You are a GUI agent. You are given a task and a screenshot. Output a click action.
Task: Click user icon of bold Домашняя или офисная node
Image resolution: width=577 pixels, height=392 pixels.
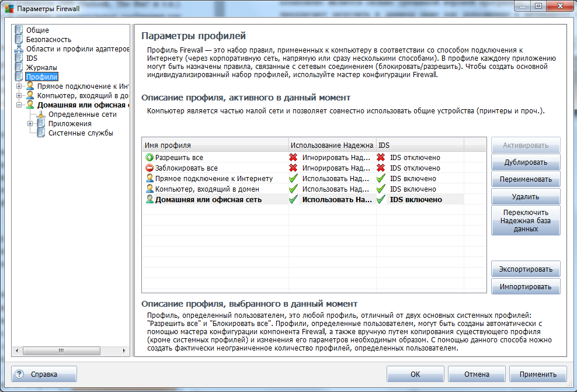coord(30,105)
